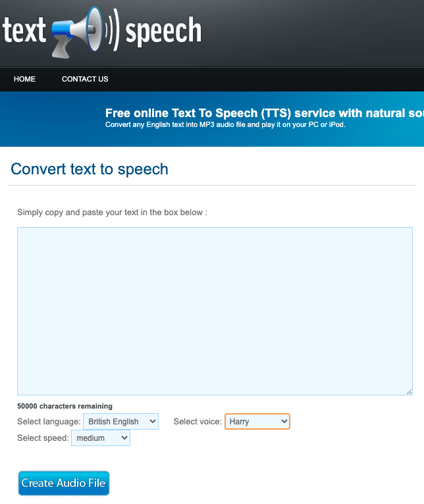Click 'Simply copy and paste your text' instruction

[x=113, y=213]
